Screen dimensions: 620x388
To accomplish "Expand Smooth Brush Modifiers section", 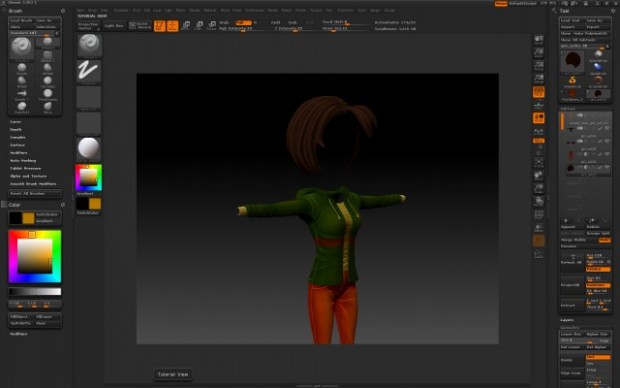I will (x=33, y=184).
